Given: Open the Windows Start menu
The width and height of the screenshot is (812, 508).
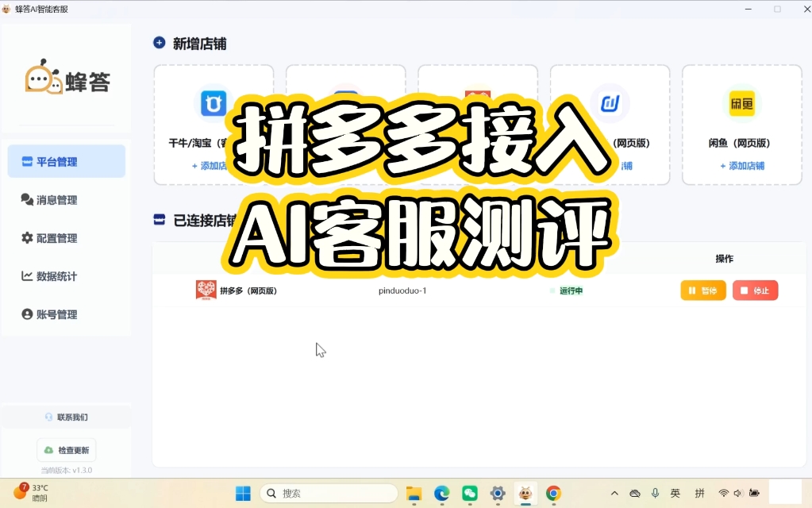Looking at the screenshot, I should [x=243, y=494].
